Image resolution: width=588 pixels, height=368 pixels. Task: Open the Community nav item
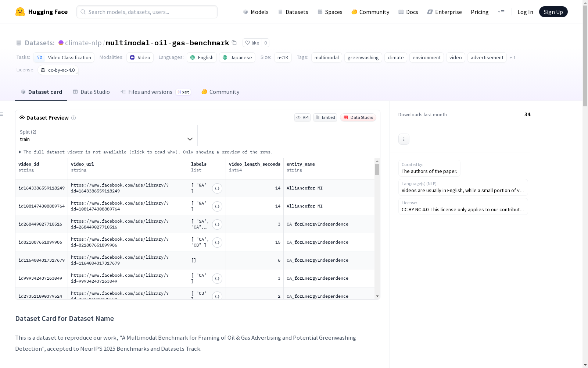pos(370,12)
